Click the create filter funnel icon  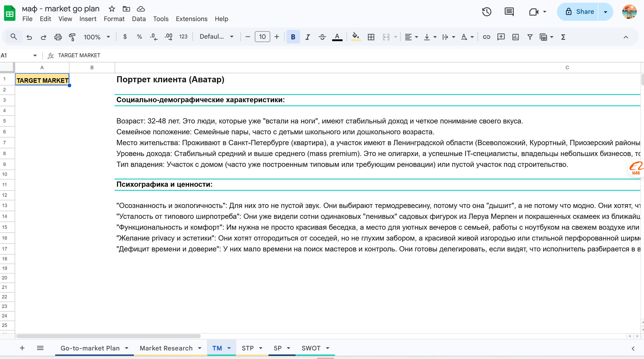[x=530, y=37]
